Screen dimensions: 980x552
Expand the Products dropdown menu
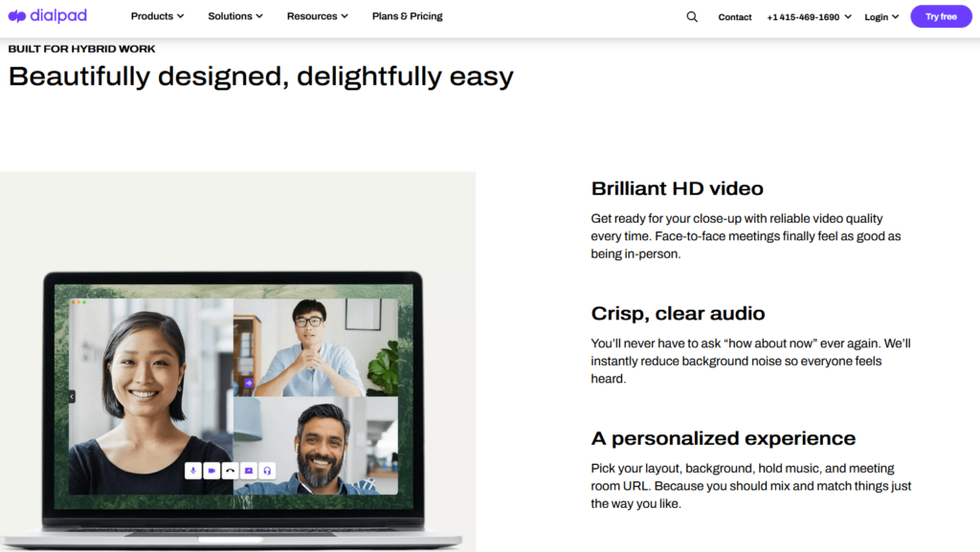(x=157, y=16)
